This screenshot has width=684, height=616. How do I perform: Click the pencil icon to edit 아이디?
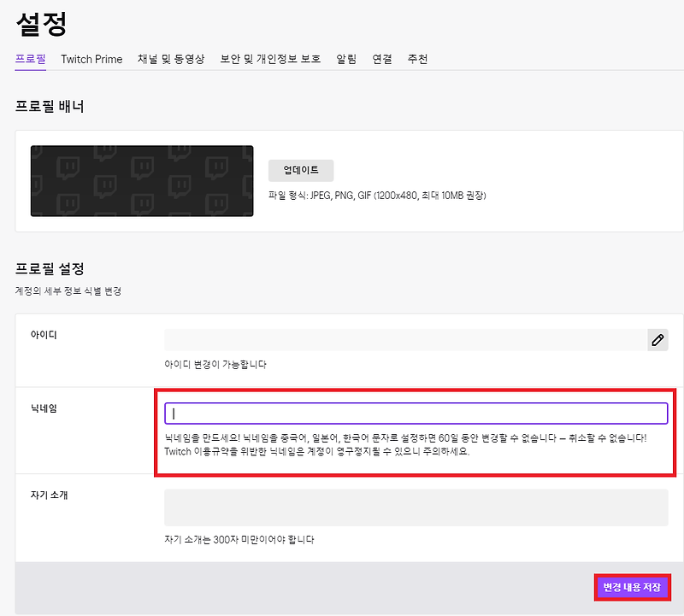[x=657, y=339]
